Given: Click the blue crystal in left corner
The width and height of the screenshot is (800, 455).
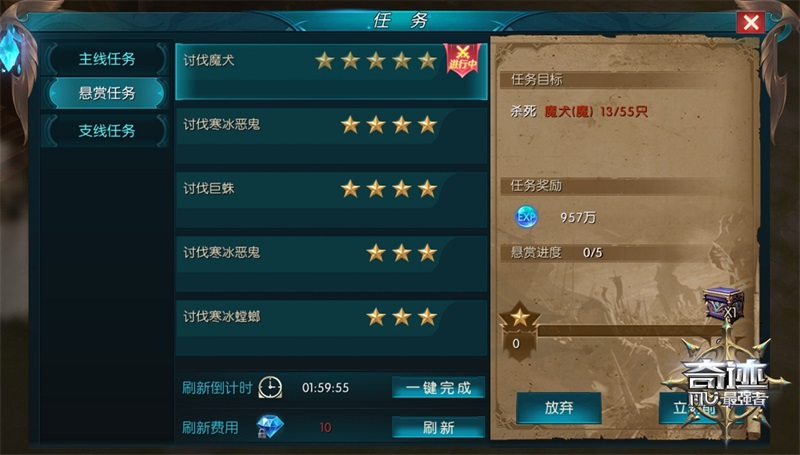Looking at the screenshot, I should click(x=10, y=51).
